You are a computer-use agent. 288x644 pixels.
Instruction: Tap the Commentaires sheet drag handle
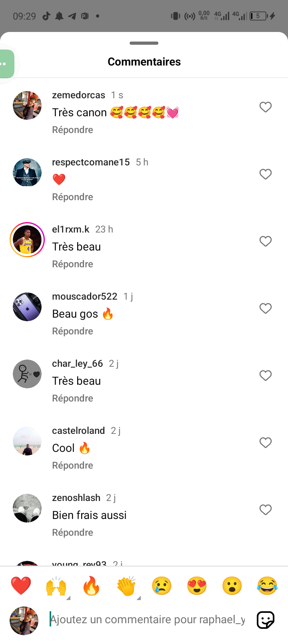pyautogui.click(x=144, y=43)
